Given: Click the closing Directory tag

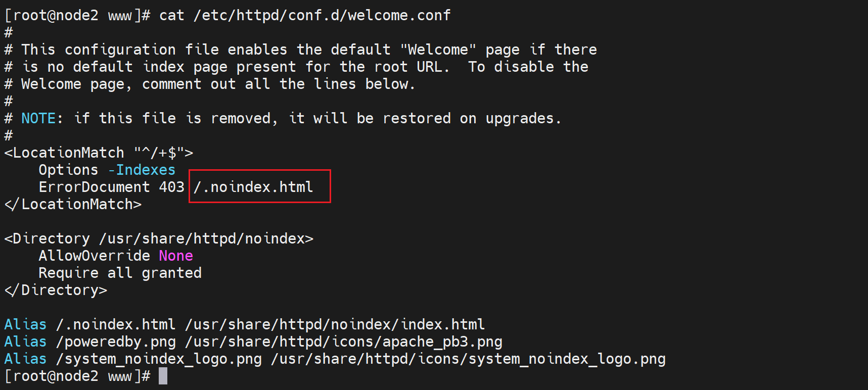Looking at the screenshot, I should [56, 290].
